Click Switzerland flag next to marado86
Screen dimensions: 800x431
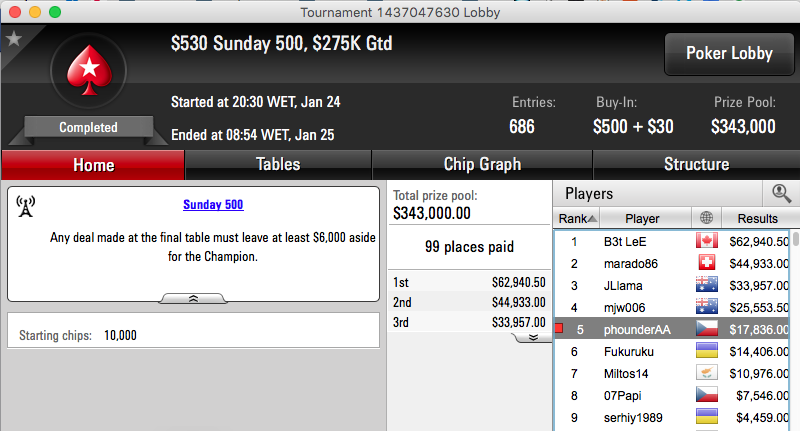coord(707,263)
